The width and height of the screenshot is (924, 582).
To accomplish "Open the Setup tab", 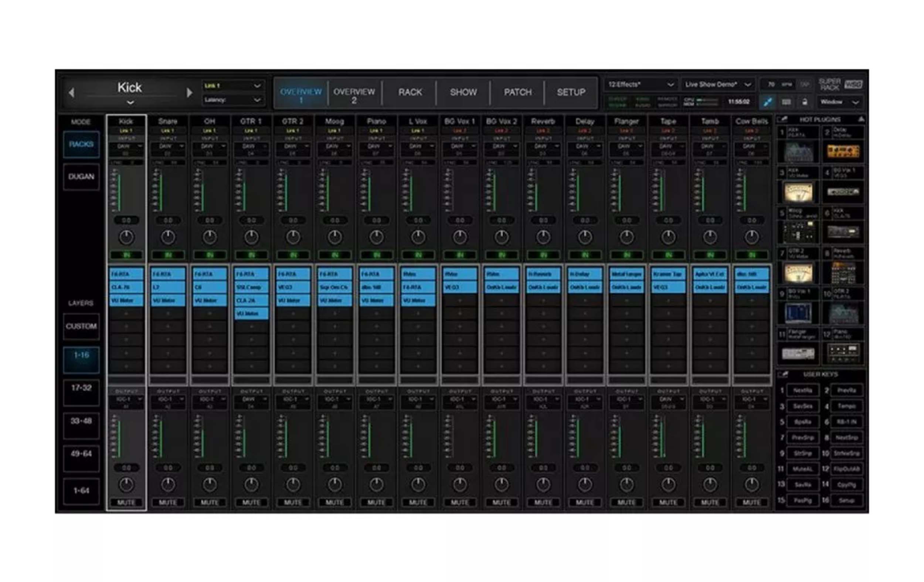I will tap(571, 92).
